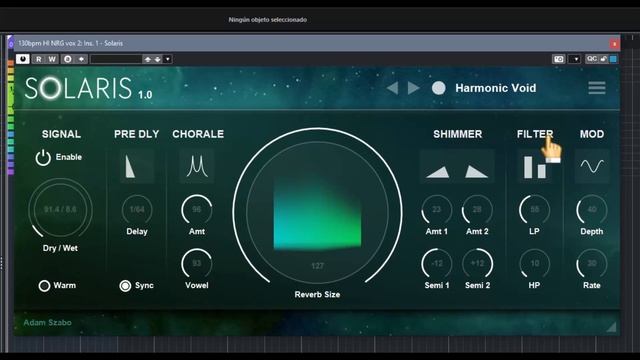Click the Mod sine wave icon
The height and width of the screenshot is (360, 640).
(x=592, y=167)
